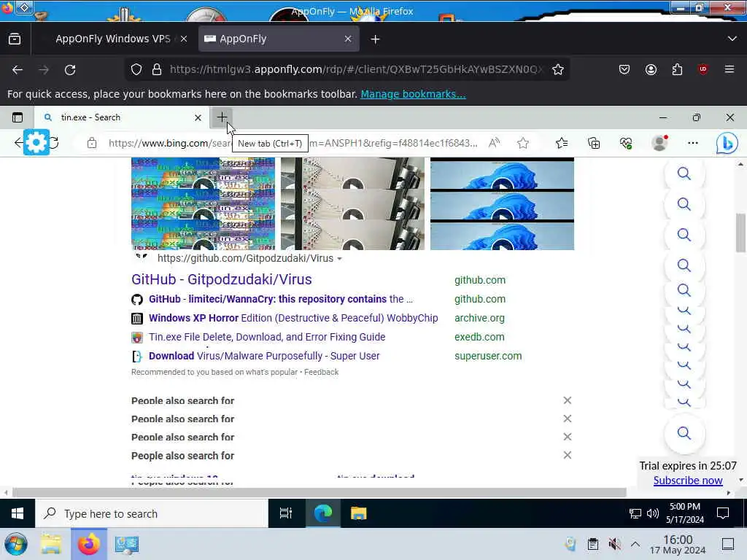Select the AppOnFly Firefox tab
The width and height of the screenshot is (747, 560).
[279, 39]
